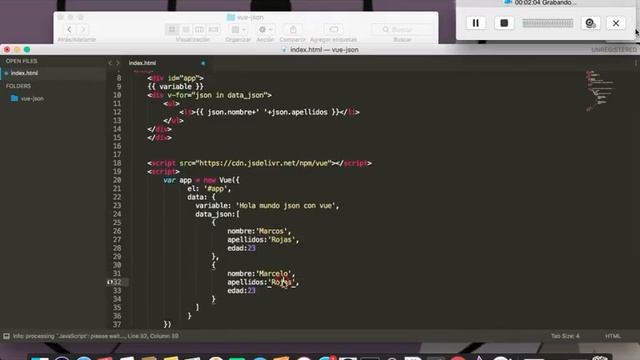The image size is (640, 360).
Task: Go back in Finder window
Action: point(69,29)
